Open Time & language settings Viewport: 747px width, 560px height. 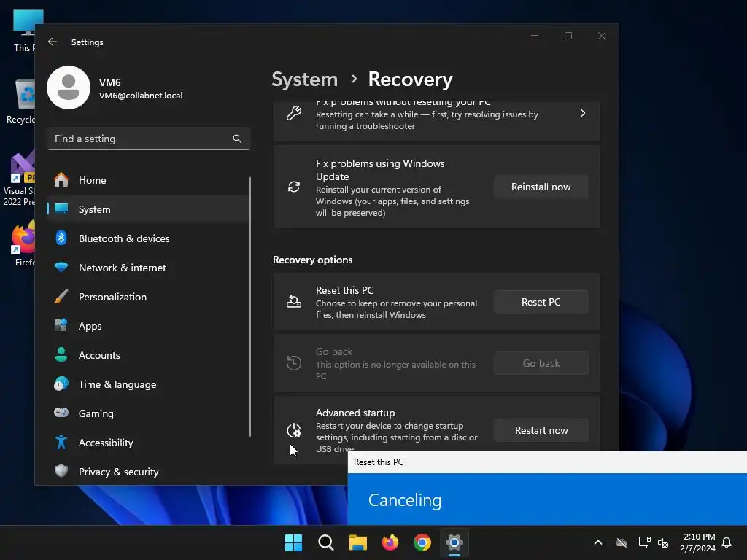(147, 384)
